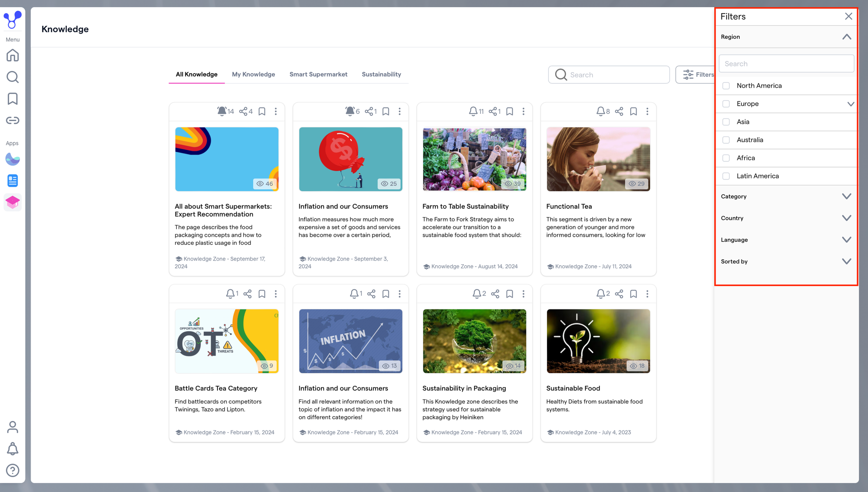
Task: Check the Europe region checkbox
Action: pos(726,104)
